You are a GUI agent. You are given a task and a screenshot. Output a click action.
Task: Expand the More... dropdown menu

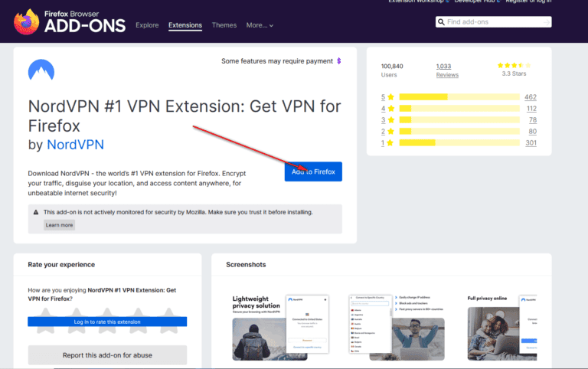[x=260, y=25]
